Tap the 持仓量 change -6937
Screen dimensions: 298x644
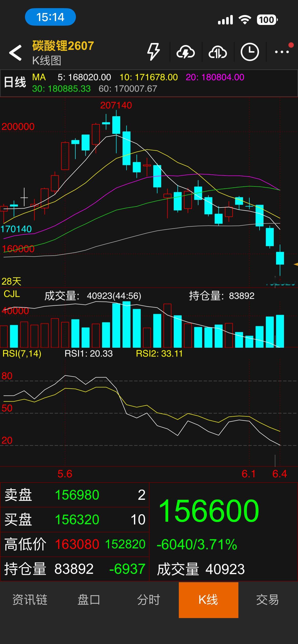pos(127,569)
